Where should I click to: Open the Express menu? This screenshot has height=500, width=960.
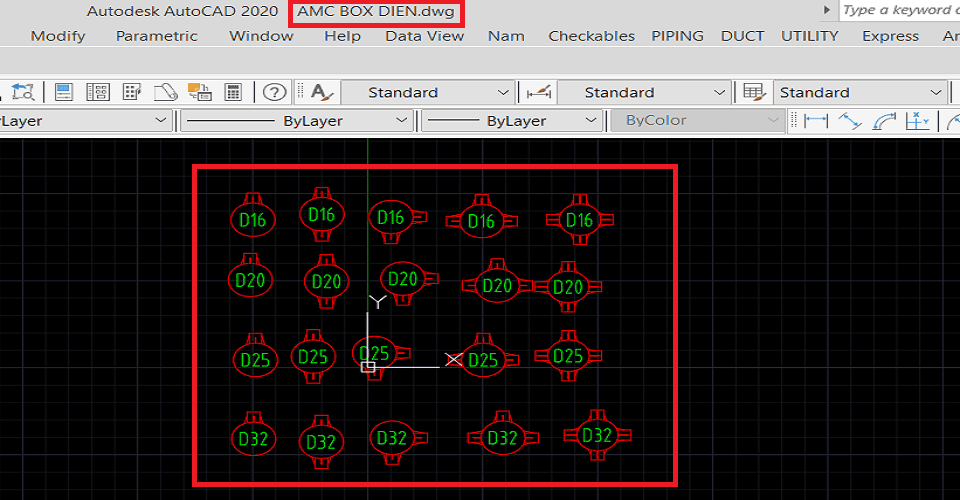[890, 36]
